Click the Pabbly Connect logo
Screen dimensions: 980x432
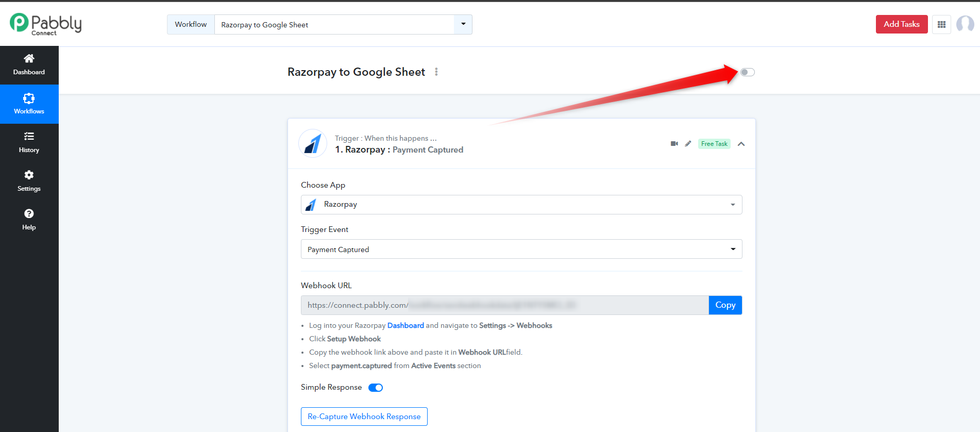click(x=45, y=24)
